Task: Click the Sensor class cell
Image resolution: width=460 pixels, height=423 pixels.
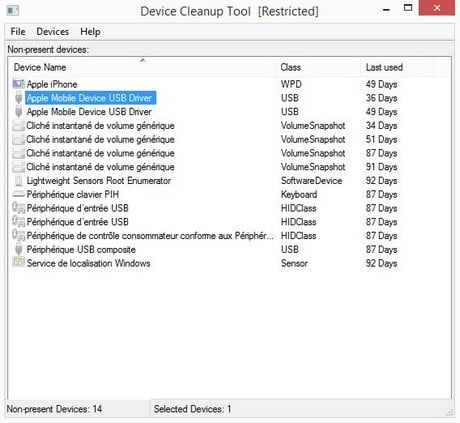Action: [x=294, y=263]
